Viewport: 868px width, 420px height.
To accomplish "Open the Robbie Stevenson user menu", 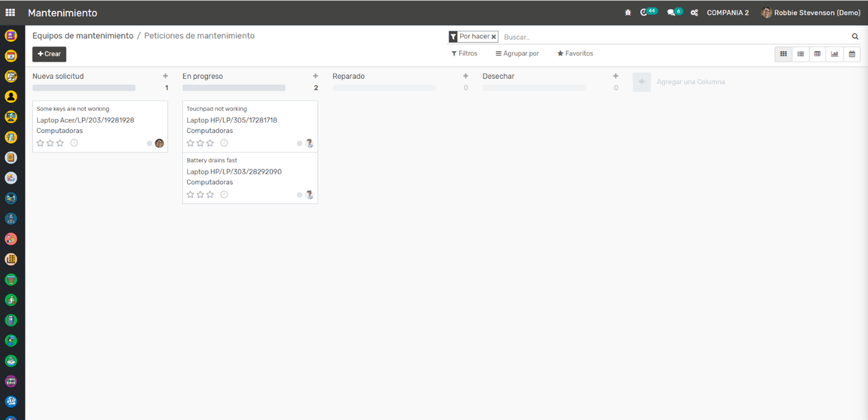I will [x=811, y=13].
